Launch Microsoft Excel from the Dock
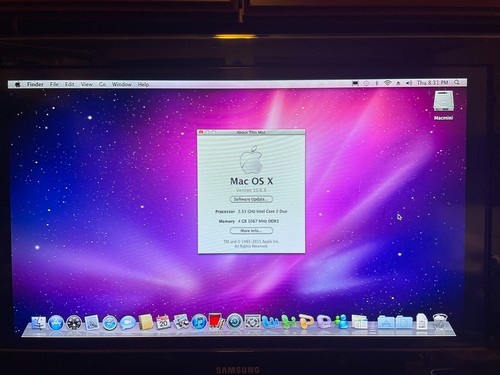500x375 pixels. click(x=289, y=322)
